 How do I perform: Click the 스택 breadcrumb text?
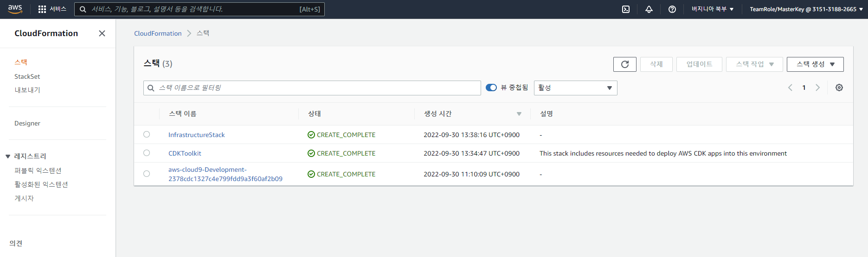[x=203, y=33]
